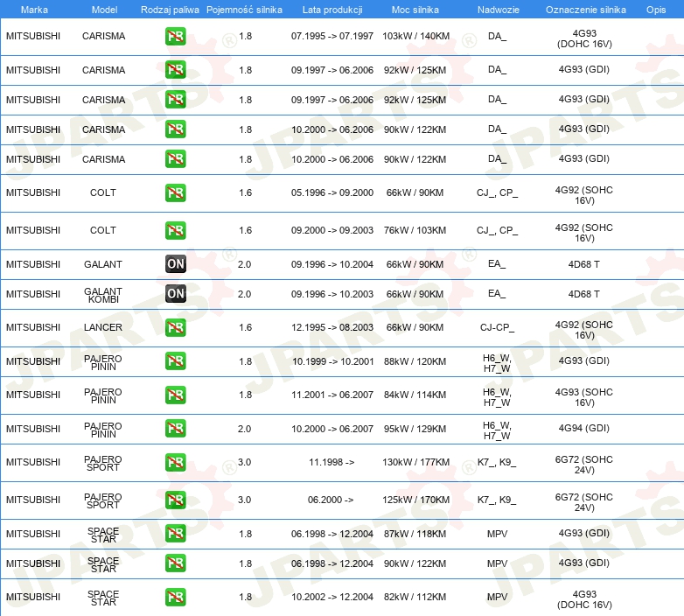
Task: Click the Oznaczenie silnika column header
Action: [585, 10]
